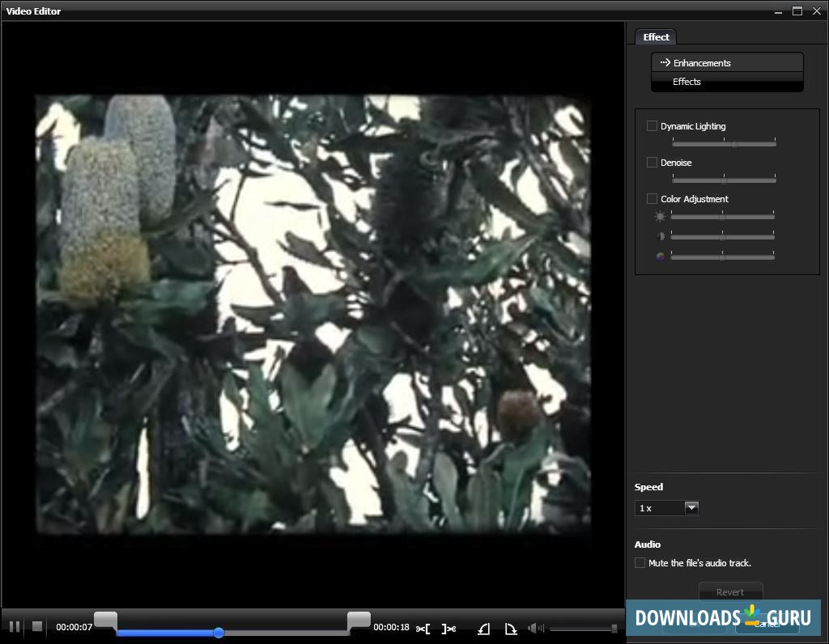Image resolution: width=829 pixels, height=644 pixels.
Task: Stop the video playback
Action: pyautogui.click(x=37, y=626)
